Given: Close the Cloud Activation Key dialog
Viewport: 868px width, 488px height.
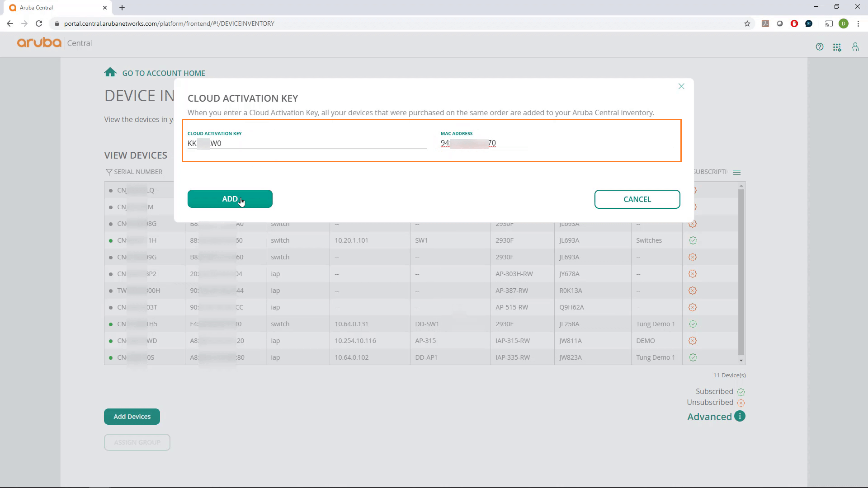Looking at the screenshot, I should (x=681, y=86).
